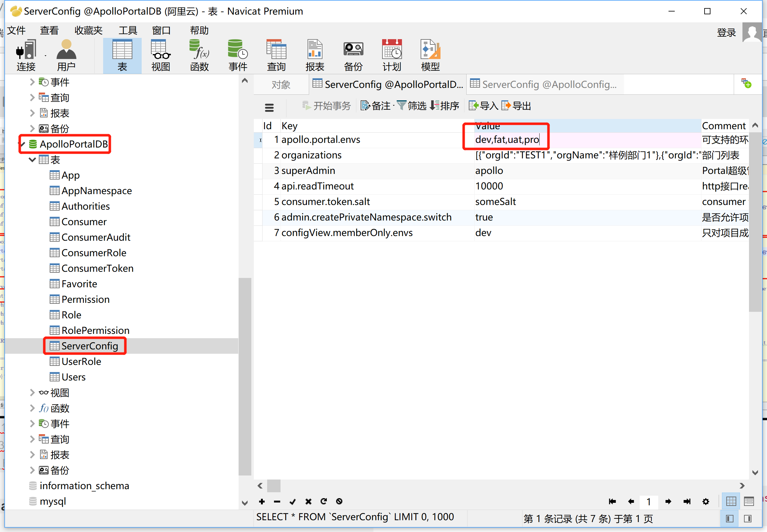Click the 函数 (Function) toolbar icon
Image resolution: width=767 pixels, height=532 pixels.
(x=199, y=55)
